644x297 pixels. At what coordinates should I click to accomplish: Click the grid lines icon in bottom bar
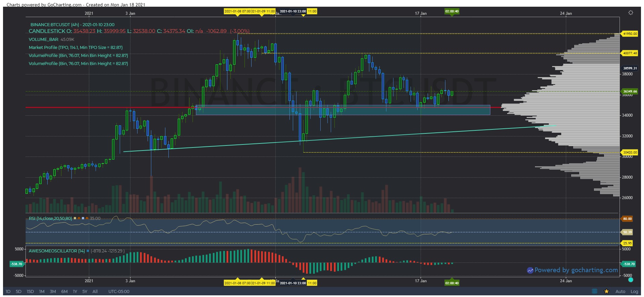click(595, 291)
